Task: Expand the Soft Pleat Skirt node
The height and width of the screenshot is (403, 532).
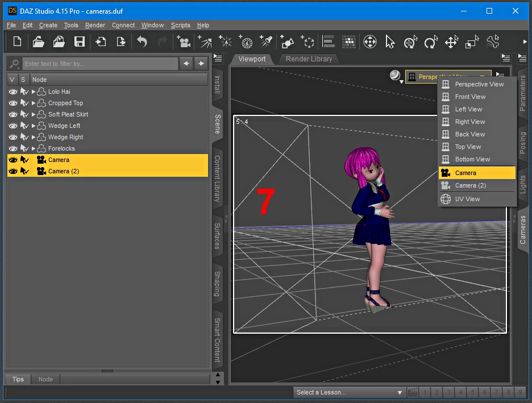Action: (x=33, y=114)
